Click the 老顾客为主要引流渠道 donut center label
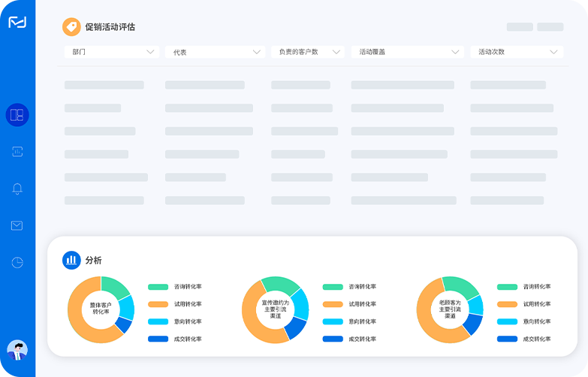Screen dimensions: 588x377 450,309
